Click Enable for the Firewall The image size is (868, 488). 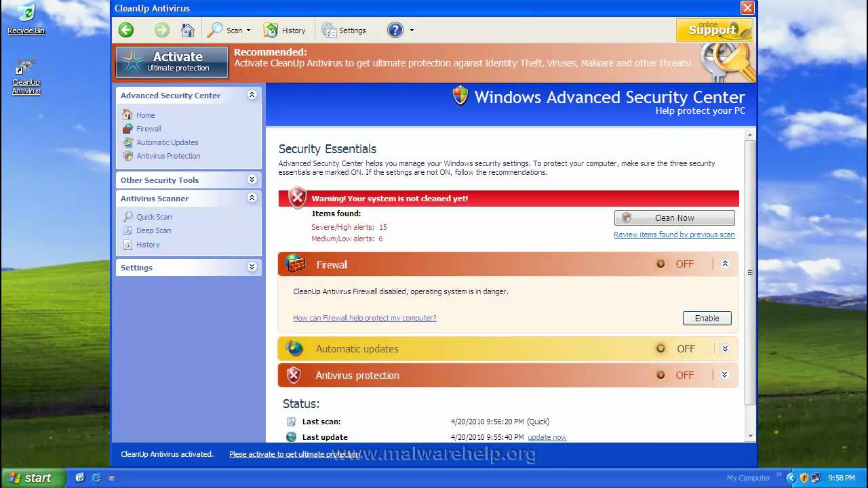(707, 318)
